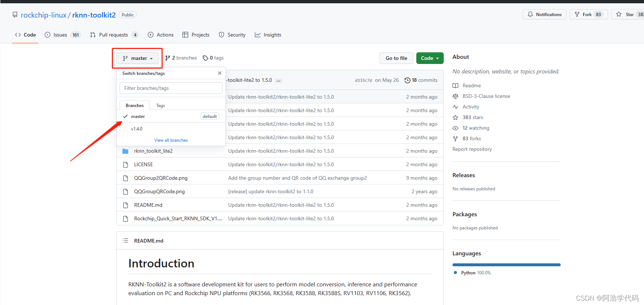Image resolution: width=644 pixels, height=305 pixels.
Task: Click the commit history clock icon
Action: (x=407, y=80)
